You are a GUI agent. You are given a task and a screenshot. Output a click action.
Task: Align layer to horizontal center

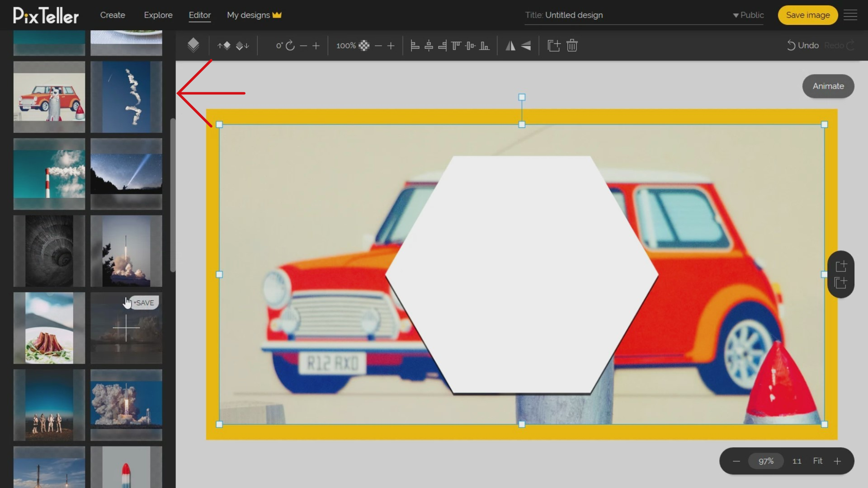pyautogui.click(x=429, y=46)
